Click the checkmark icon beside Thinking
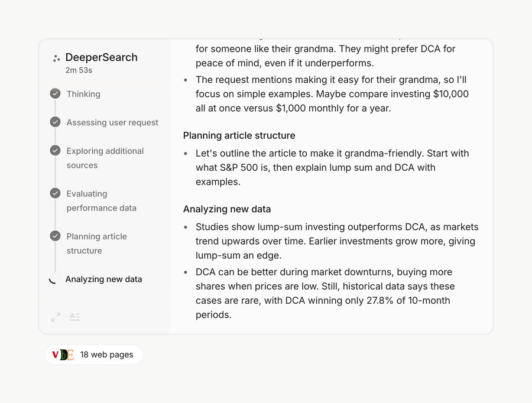Image resolution: width=532 pixels, height=403 pixels. pyautogui.click(x=55, y=93)
